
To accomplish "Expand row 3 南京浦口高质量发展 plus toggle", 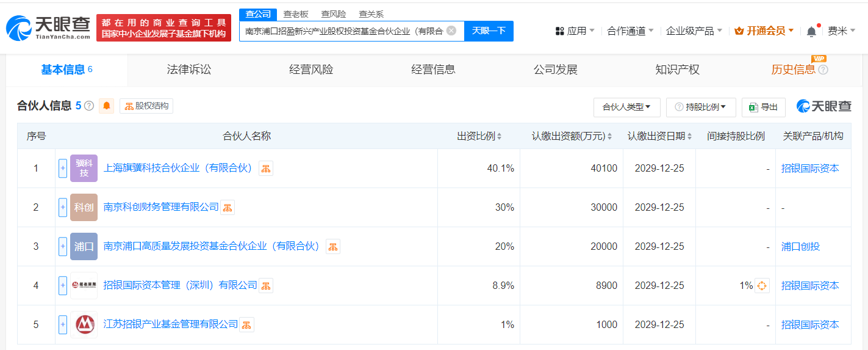I will pos(63,246).
